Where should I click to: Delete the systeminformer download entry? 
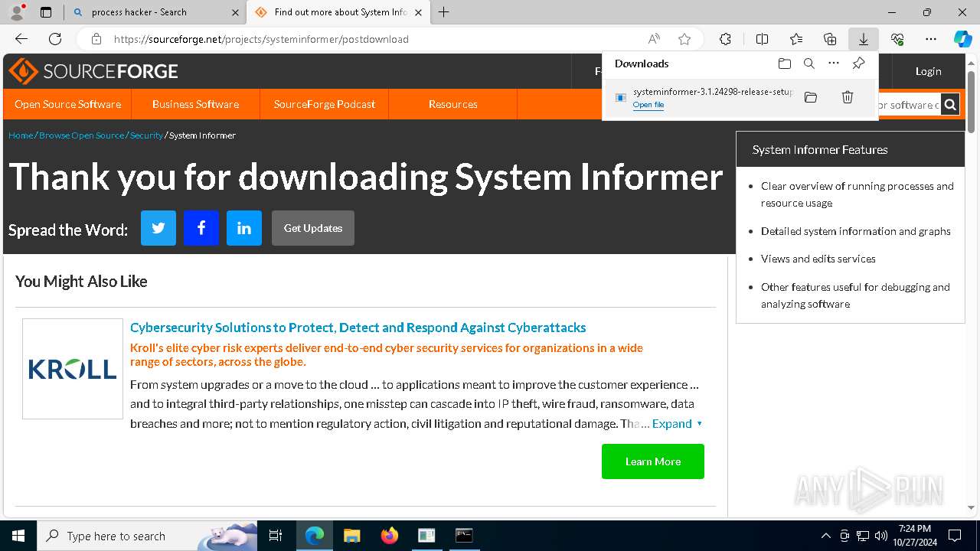[848, 97]
